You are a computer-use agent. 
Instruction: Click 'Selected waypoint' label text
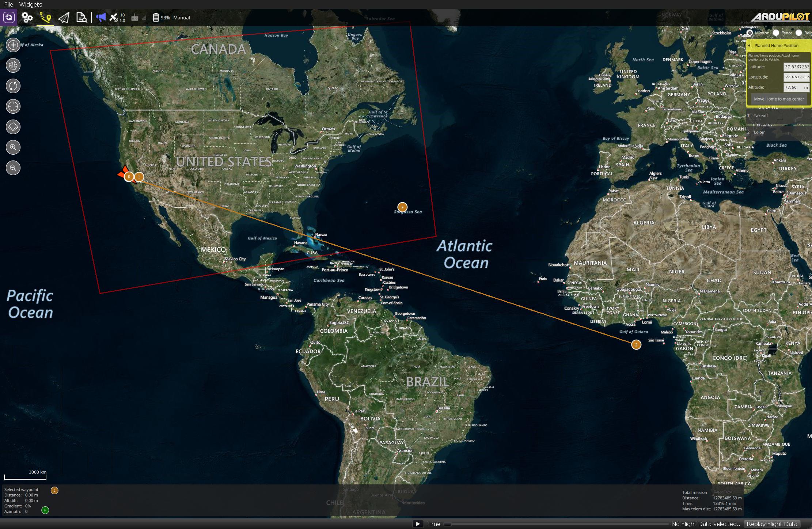coord(21,490)
